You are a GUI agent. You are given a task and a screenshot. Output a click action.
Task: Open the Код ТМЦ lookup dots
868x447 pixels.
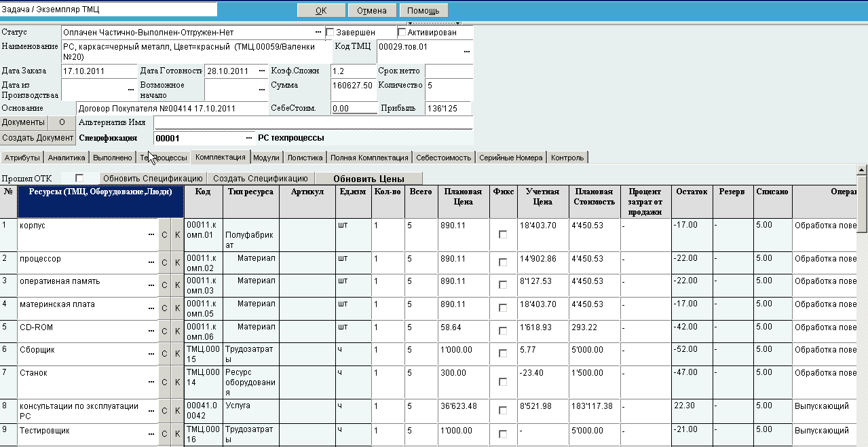(466, 52)
